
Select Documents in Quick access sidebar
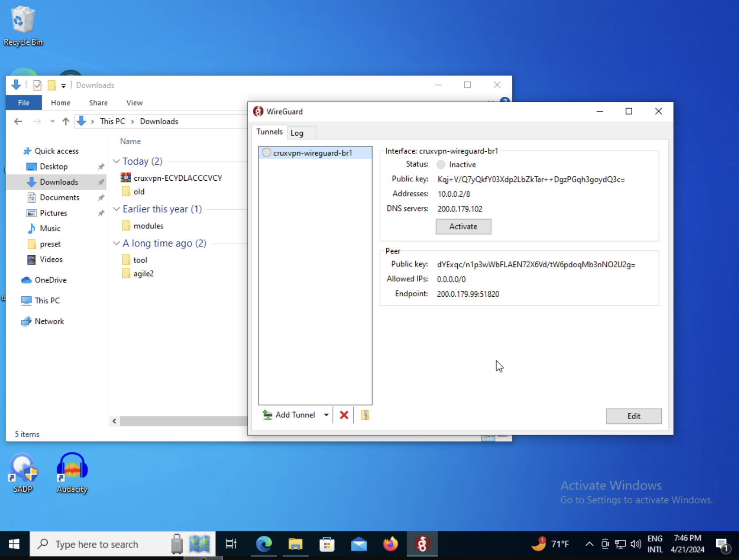(x=59, y=197)
